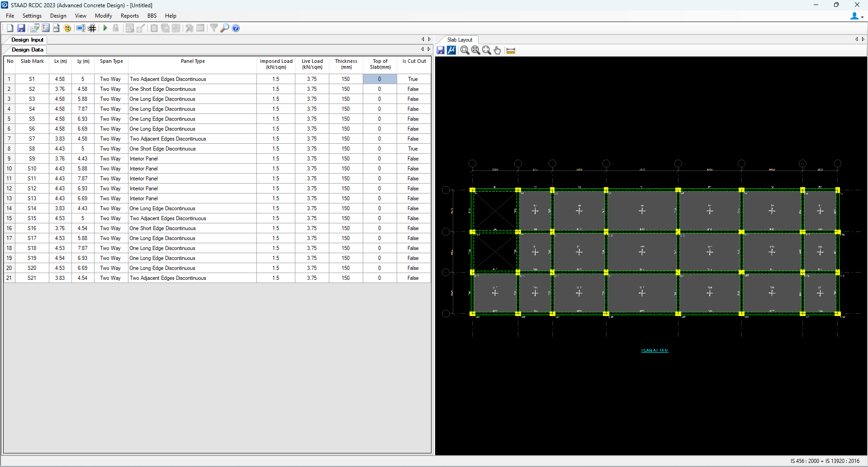
Task: Click the blue Help question mark icon
Action: [236, 28]
